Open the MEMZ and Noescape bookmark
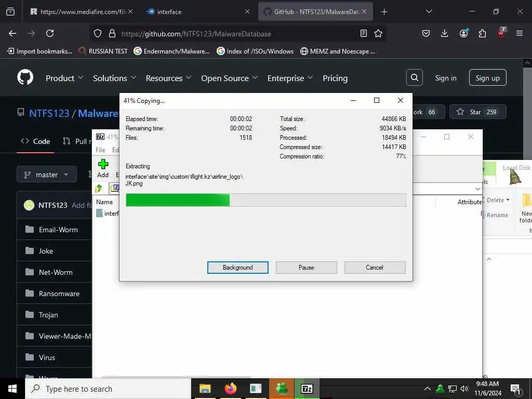 (338, 51)
